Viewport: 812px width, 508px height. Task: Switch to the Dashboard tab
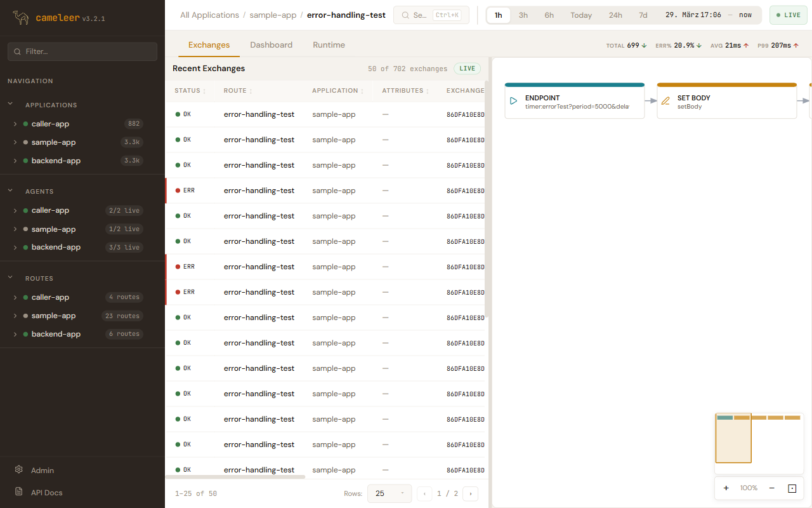tap(271, 45)
